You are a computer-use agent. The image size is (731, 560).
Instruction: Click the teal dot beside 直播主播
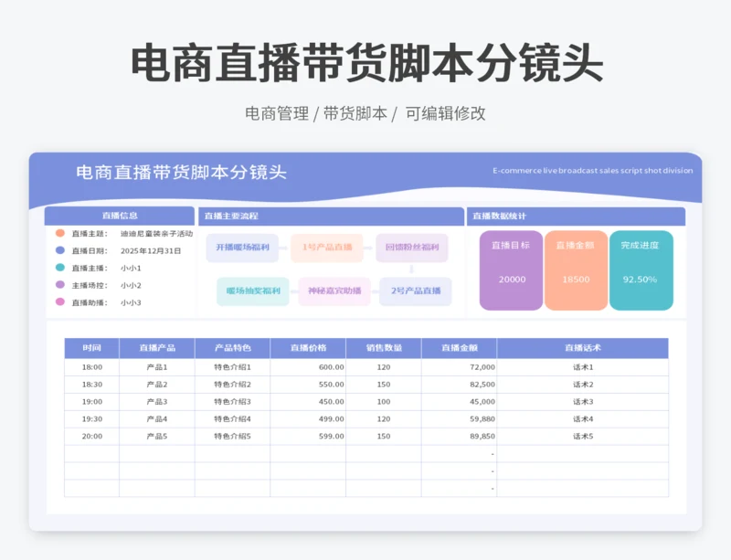coord(60,268)
